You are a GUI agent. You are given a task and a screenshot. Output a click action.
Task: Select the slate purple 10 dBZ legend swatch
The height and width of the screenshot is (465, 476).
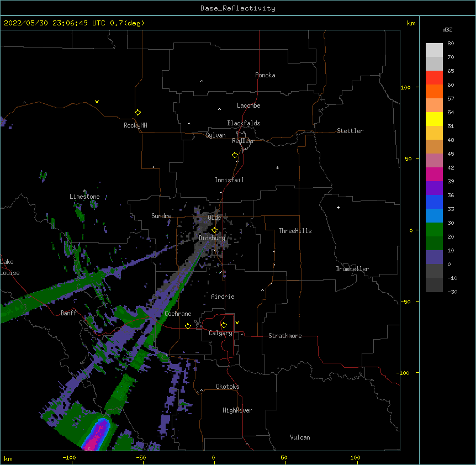point(434,257)
